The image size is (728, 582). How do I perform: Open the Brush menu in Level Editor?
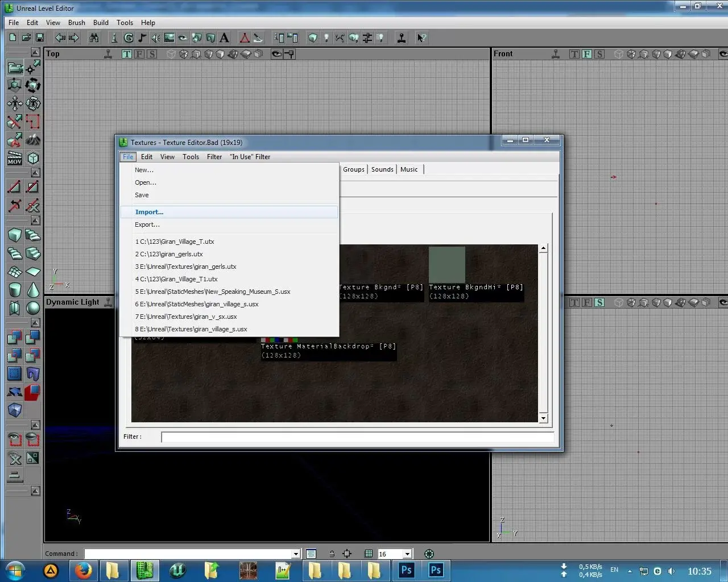coord(77,23)
